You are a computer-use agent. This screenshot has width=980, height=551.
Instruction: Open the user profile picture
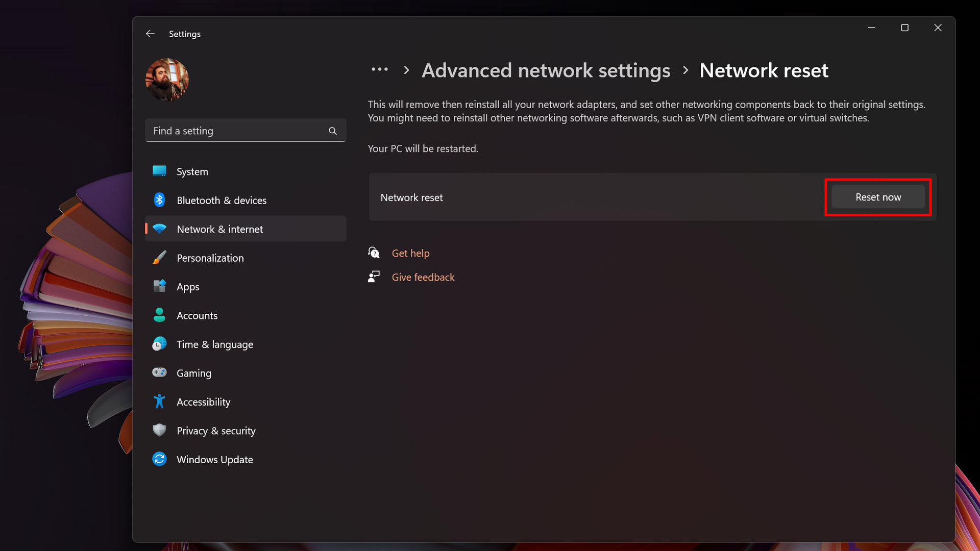pos(167,80)
